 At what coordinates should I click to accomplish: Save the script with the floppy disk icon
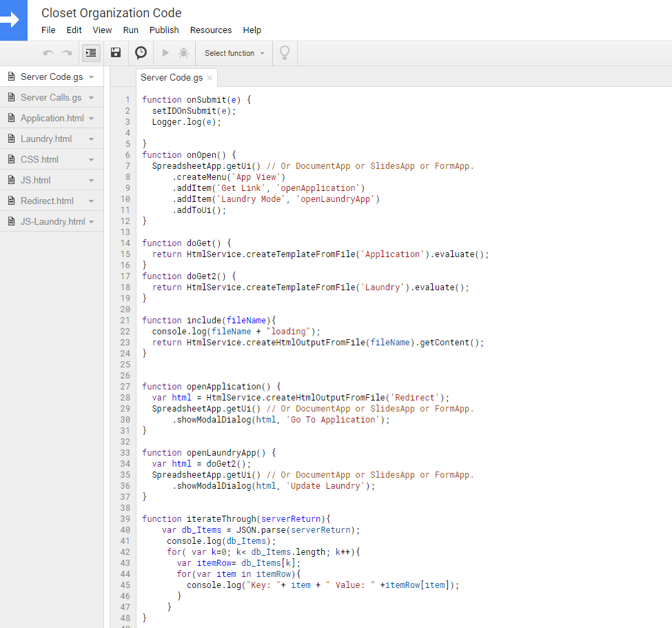(116, 52)
